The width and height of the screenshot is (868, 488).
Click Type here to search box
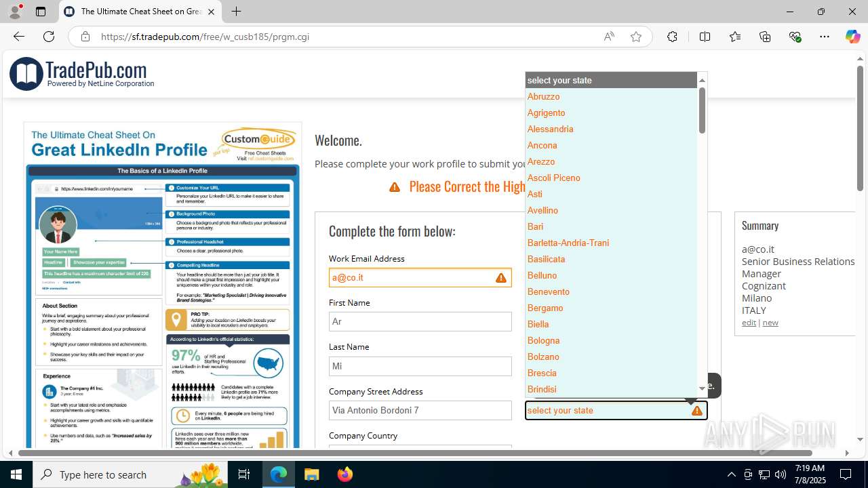pos(130,474)
